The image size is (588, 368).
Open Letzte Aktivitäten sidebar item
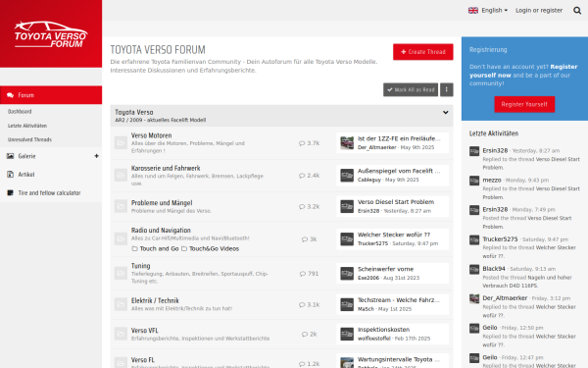pyautogui.click(x=27, y=126)
